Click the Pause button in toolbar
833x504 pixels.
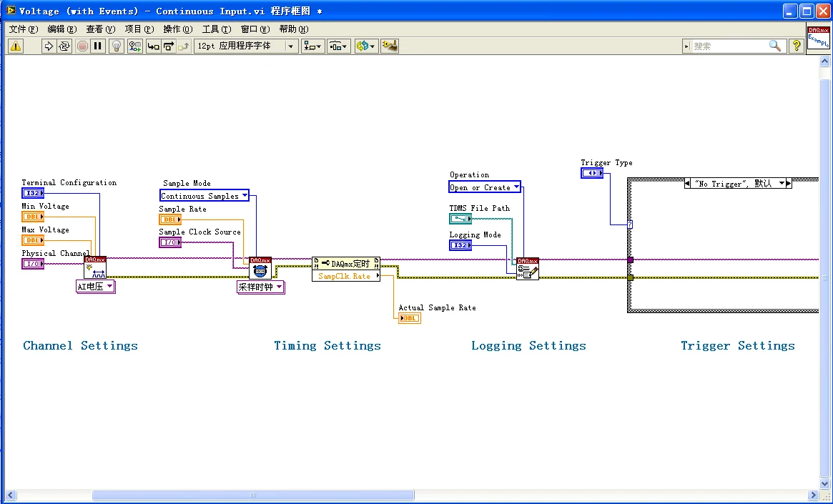coord(98,46)
